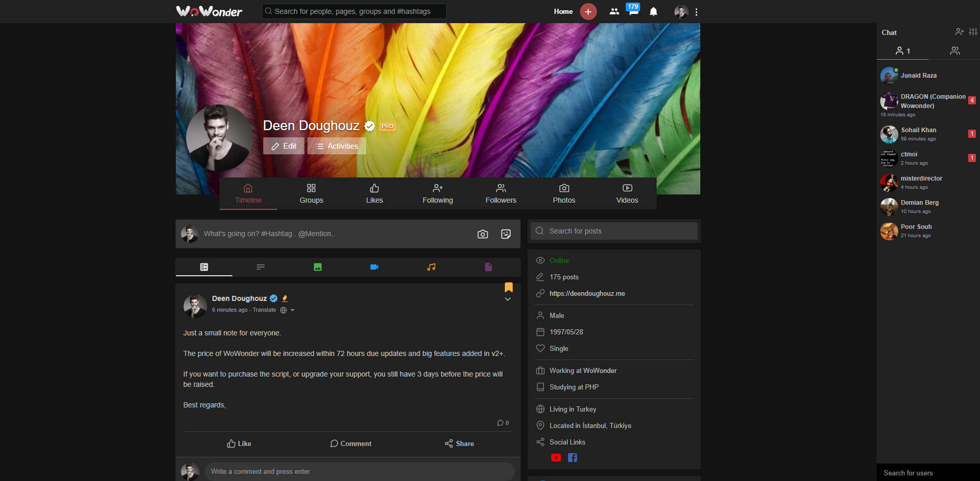980x481 pixels.
Task: Switch chat to the group chats tab
Action: click(955, 50)
